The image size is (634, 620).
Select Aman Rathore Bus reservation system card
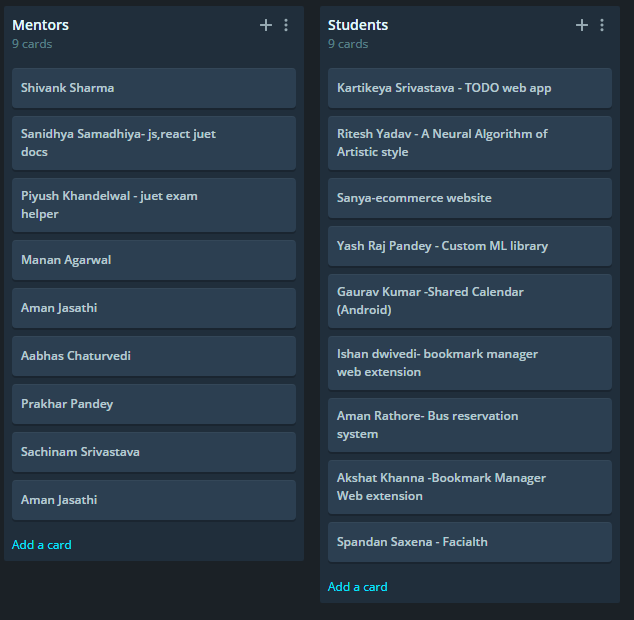coord(470,425)
